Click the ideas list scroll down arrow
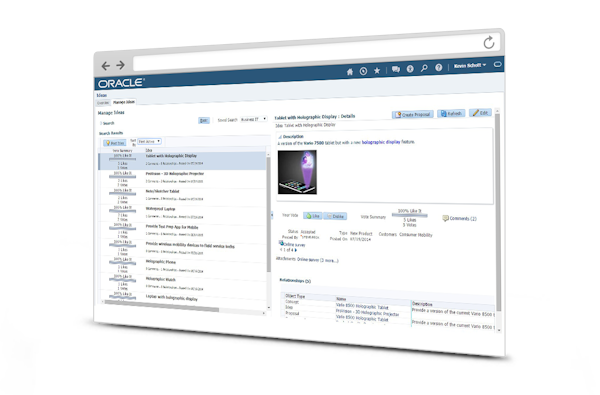 (x=269, y=307)
